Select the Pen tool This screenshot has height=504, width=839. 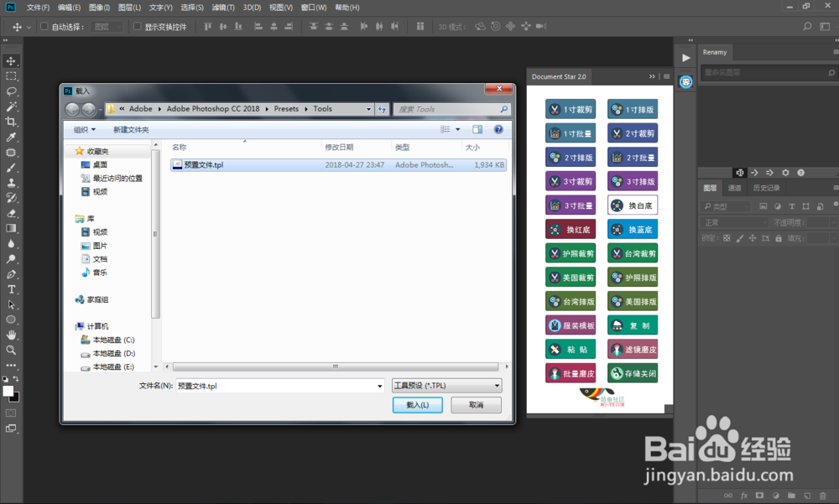[x=11, y=274]
